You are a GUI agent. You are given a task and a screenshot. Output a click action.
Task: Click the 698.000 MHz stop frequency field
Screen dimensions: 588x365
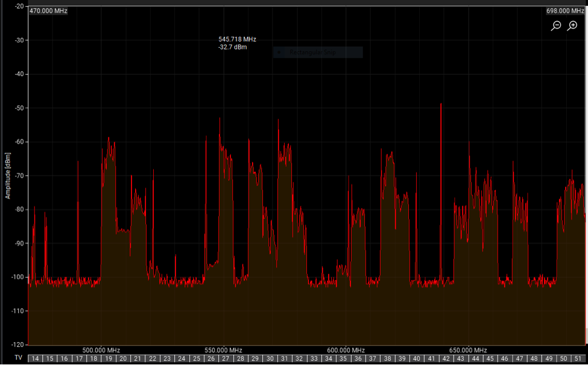point(566,11)
